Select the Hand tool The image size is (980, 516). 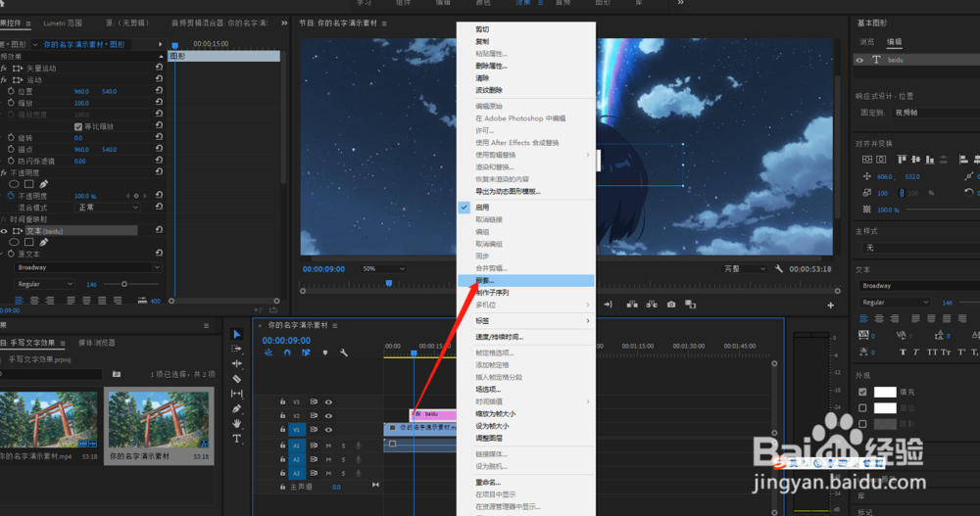pos(236,424)
